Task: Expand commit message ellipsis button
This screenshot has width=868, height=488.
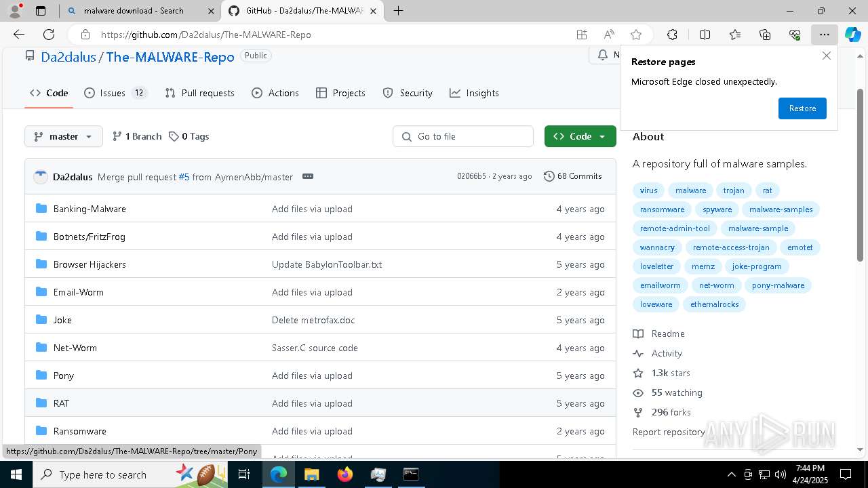Action: pyautogui.click(x=308, y=176)
